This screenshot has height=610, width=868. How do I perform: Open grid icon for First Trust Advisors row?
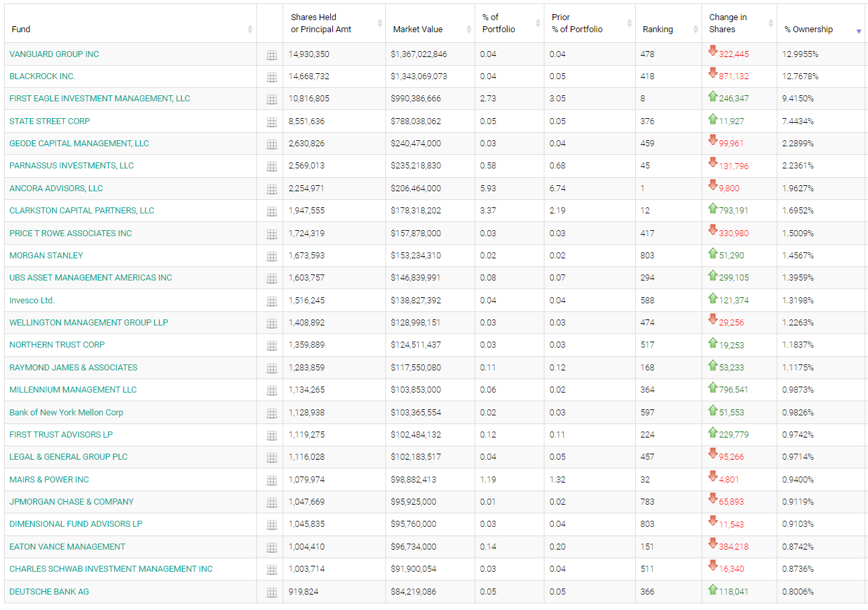point(272,436)
